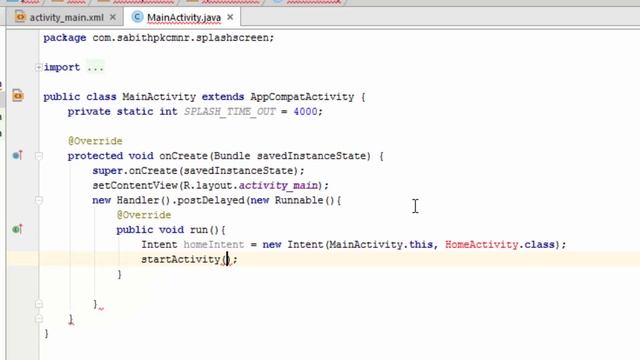640x360 pixels.
Task: Click the package name com.sabithpkcmnr.splashscreen
Action: [x=180, y=38]
